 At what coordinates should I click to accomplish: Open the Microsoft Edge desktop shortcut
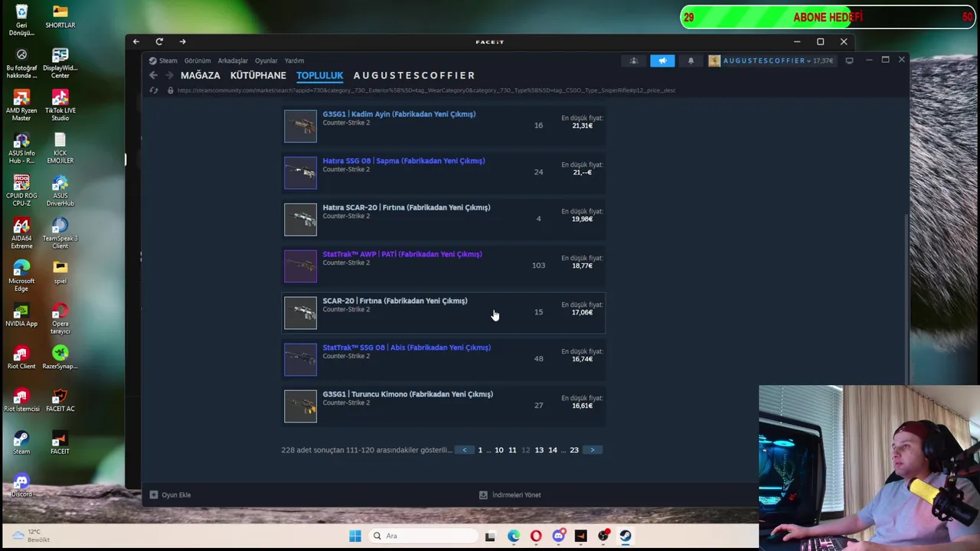coord(21,275)
